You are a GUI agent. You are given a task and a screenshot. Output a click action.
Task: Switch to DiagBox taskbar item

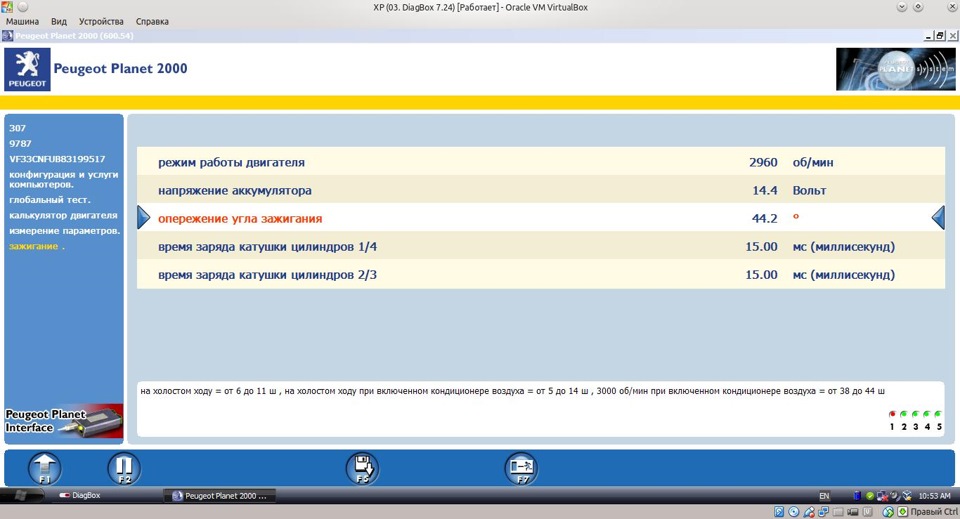tap(81, 495)
